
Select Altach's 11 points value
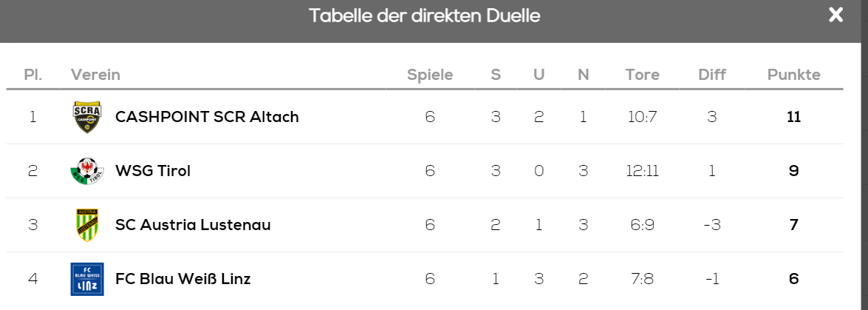click(794, 117)
